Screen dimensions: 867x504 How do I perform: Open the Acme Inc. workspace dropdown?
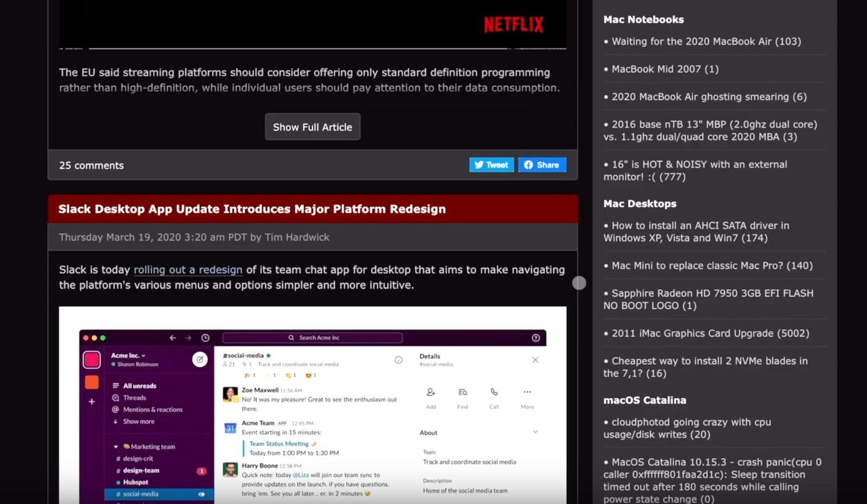tap(128, 356)
